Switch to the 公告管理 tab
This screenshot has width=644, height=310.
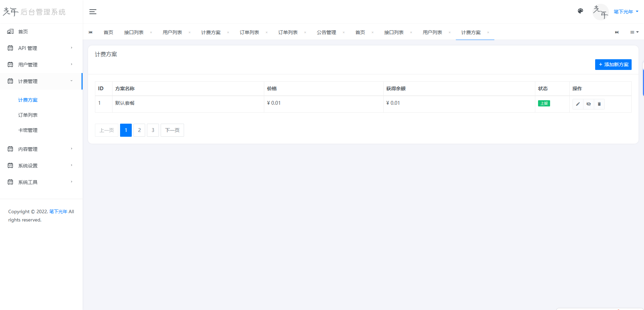(x=326, y=32)
